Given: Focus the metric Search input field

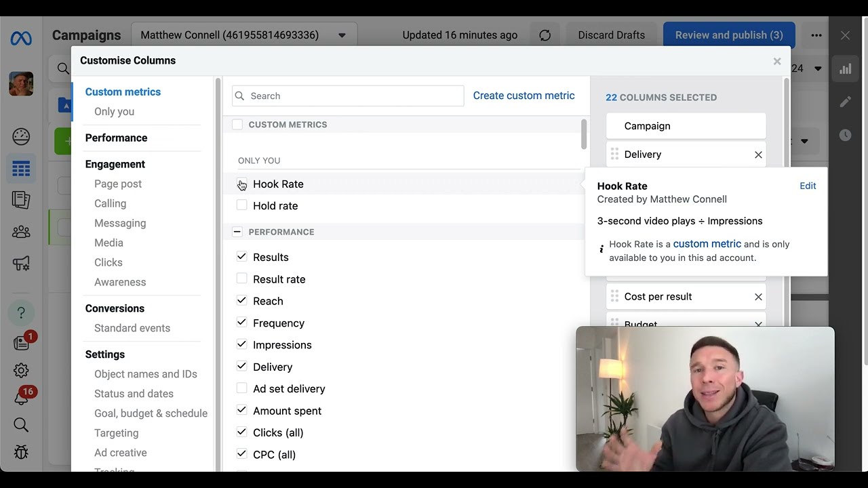Looking at the screenshot, I should tap(348, 96).
